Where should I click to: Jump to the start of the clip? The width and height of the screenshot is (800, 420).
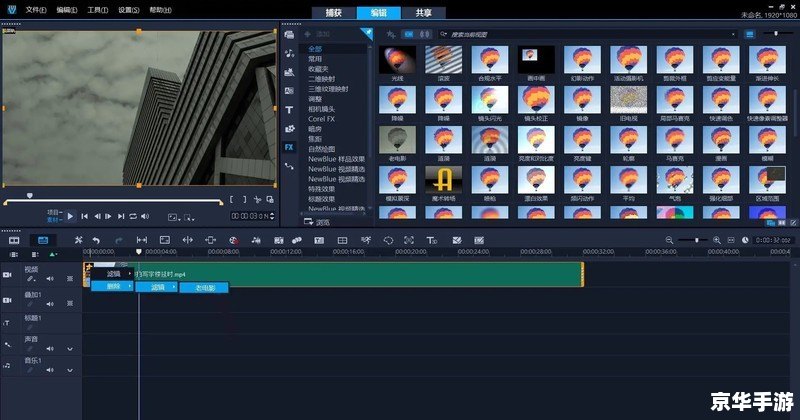(x=84, y=216)
